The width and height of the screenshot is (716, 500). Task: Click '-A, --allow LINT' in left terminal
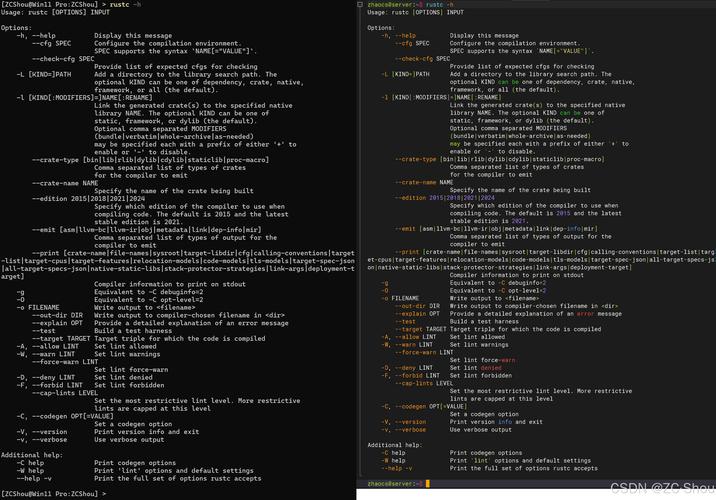pos(47,346)
